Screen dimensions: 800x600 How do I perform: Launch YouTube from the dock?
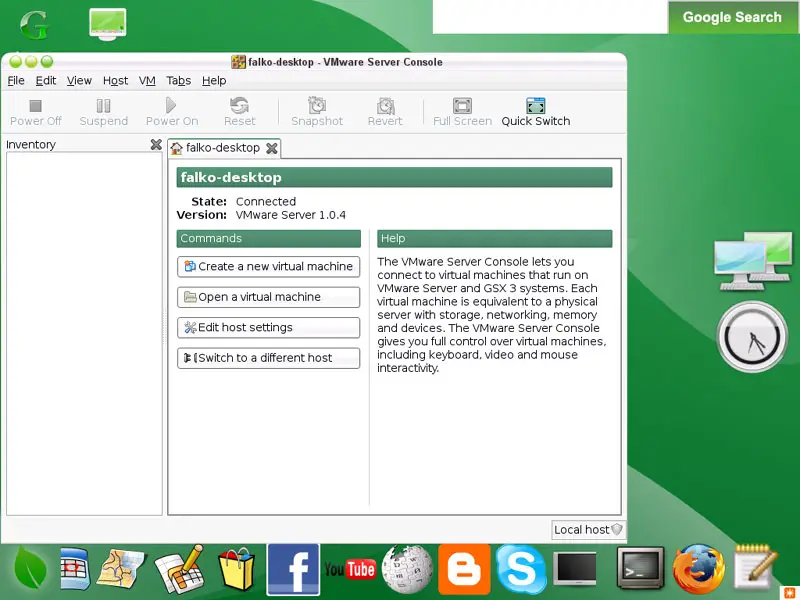pos(350,569)
